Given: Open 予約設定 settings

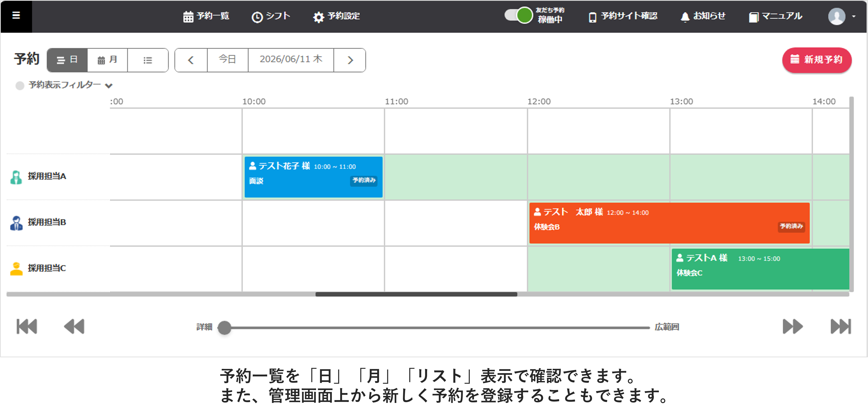Looking at the screenshot, I should pos(336,16).
